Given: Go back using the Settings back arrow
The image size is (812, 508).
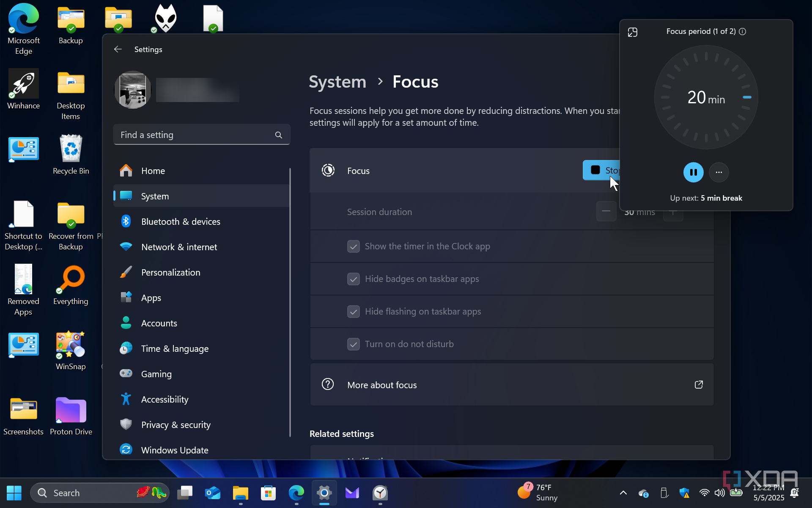Looking at the screenshot, I should click(x=118, y=50).
